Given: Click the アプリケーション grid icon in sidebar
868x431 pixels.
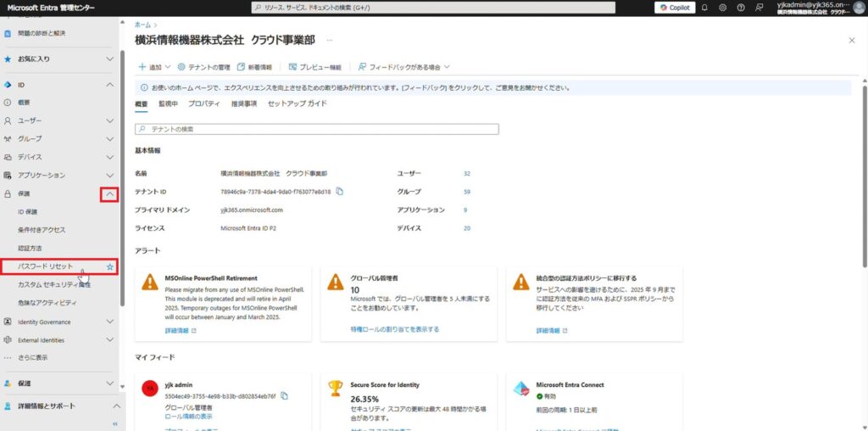Looking at the screenshot, I should [8, 175].
